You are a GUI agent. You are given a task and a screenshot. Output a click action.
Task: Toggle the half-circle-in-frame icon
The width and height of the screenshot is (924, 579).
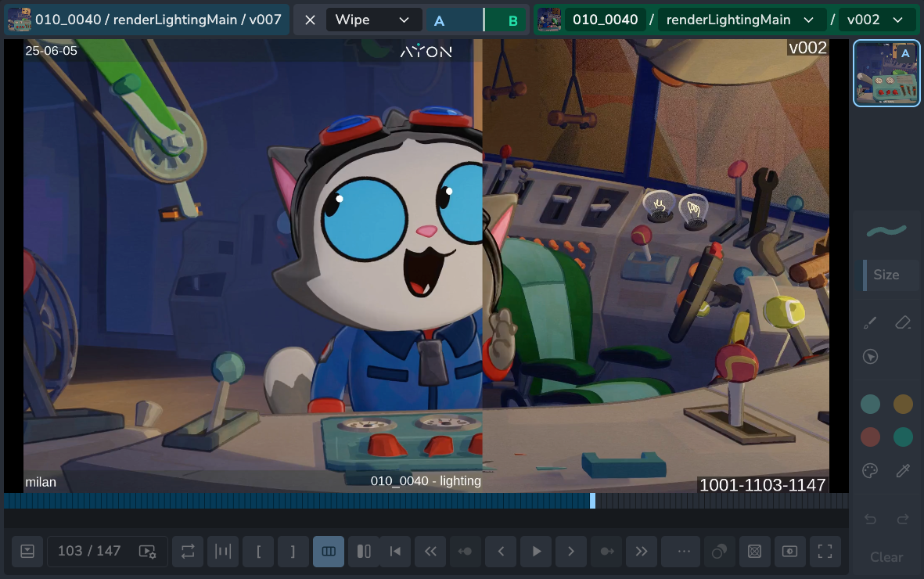(x=789, y=552)
